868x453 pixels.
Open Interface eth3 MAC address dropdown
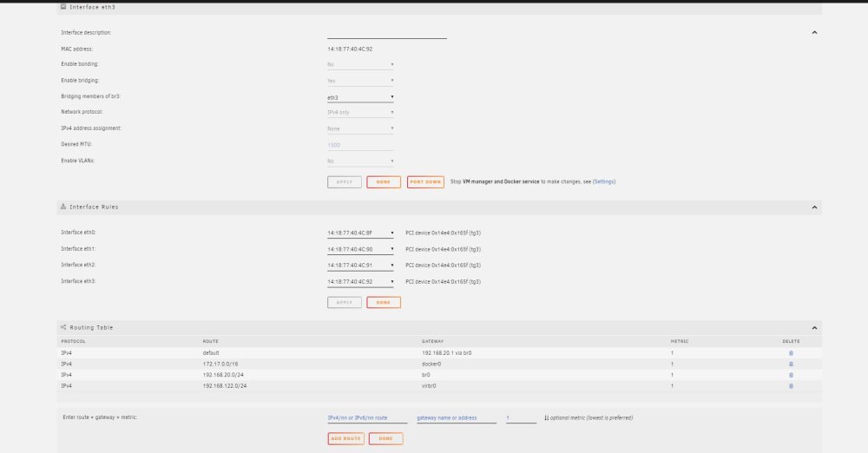tap(360, 282)
